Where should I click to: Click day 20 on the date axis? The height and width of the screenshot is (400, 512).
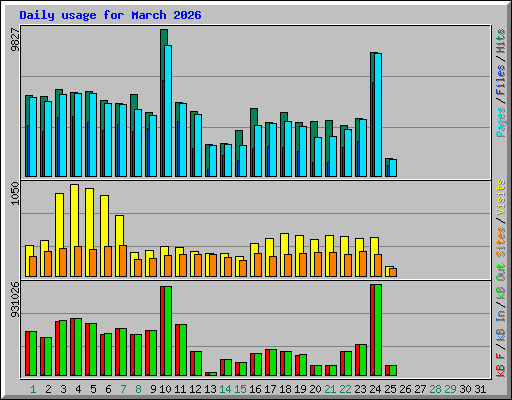[x=315, y=389]
